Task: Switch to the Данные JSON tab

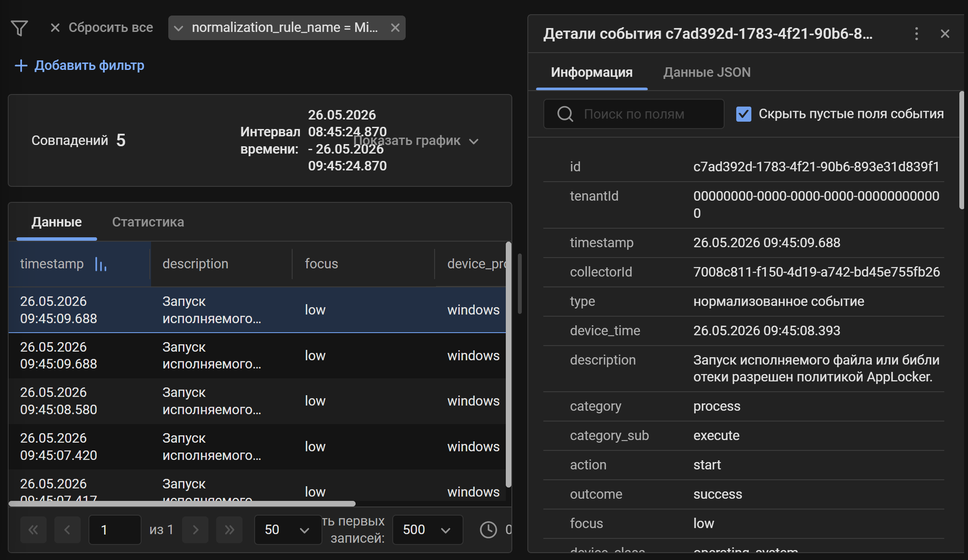Action: click(707, 72)
